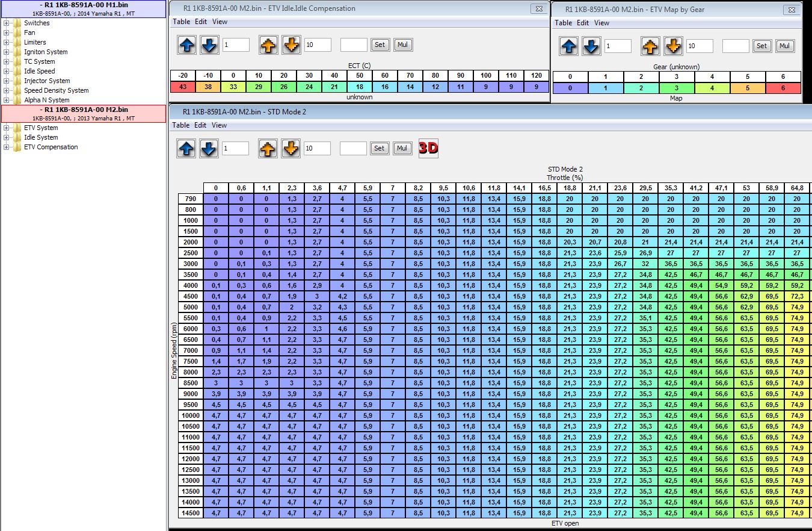Open View menu in Idle Compensation window
This screenshot has height=531, width=812.
pyautogui.click(x=220, y=22)
